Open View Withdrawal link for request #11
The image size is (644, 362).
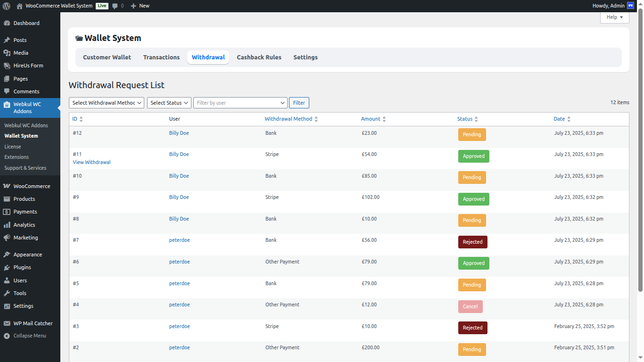91,162
